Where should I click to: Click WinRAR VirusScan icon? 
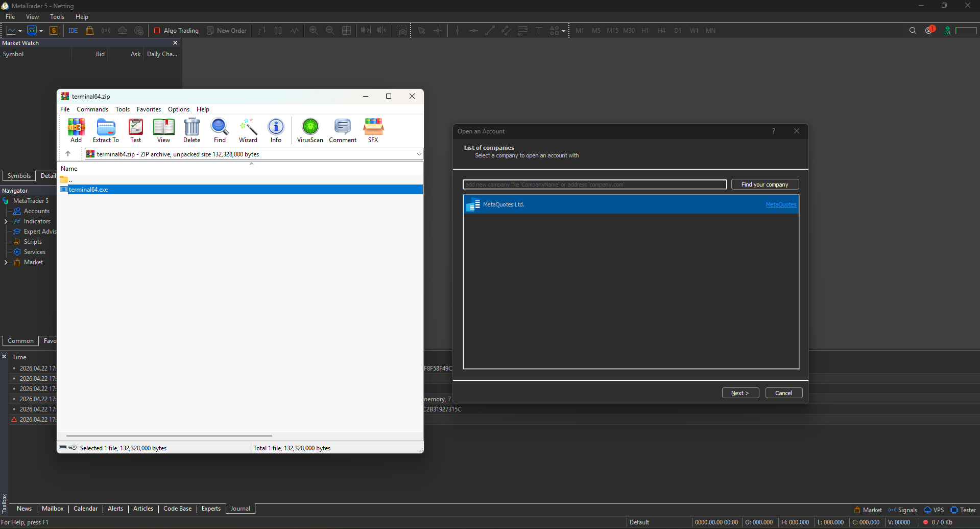pos(310,130)
